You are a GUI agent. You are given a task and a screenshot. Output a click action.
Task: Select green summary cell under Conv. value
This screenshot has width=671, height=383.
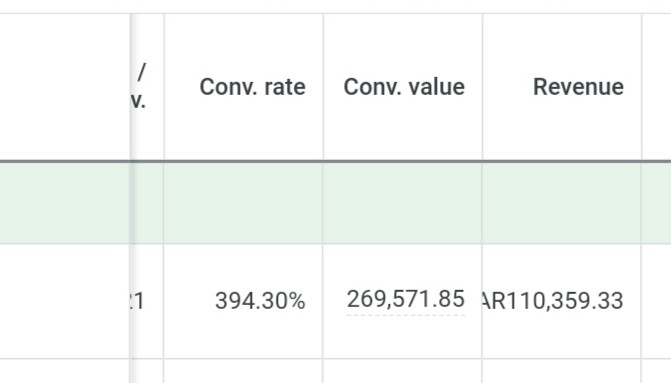403,203
